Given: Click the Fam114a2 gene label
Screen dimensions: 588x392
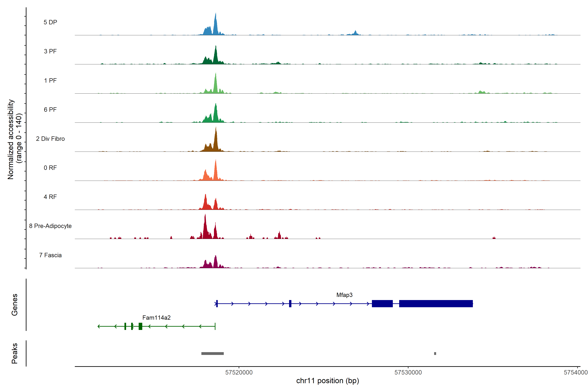Looking at the screenshot, I should (x=156, y=318).
